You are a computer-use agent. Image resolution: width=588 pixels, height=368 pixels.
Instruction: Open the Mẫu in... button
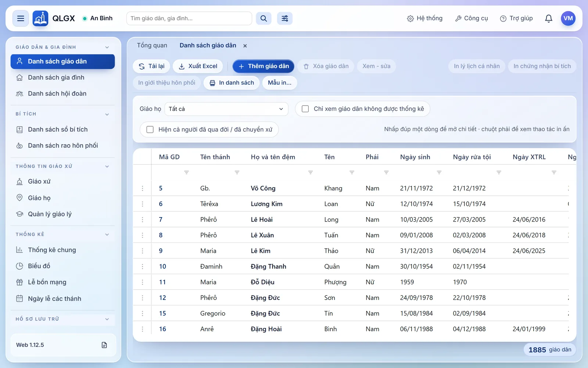click(x=280, y=83)
